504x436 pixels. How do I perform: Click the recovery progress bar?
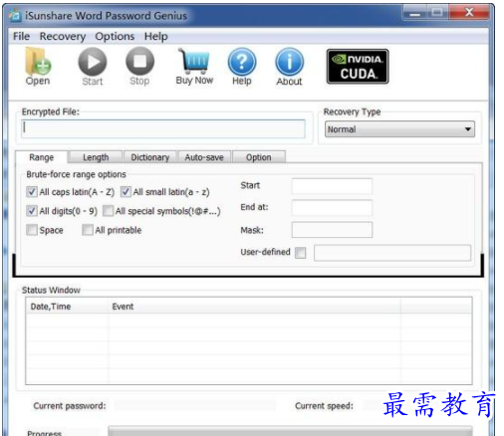[x=290, y=431]
